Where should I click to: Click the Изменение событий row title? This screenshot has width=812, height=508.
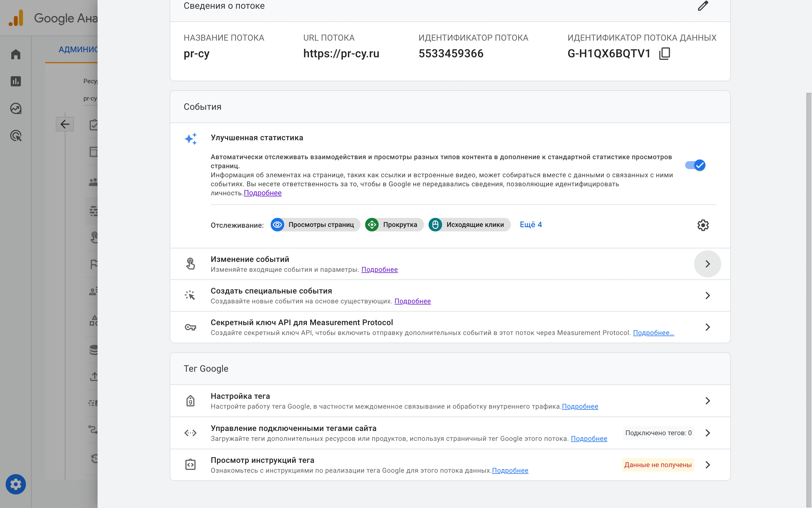tap(250, 259)
